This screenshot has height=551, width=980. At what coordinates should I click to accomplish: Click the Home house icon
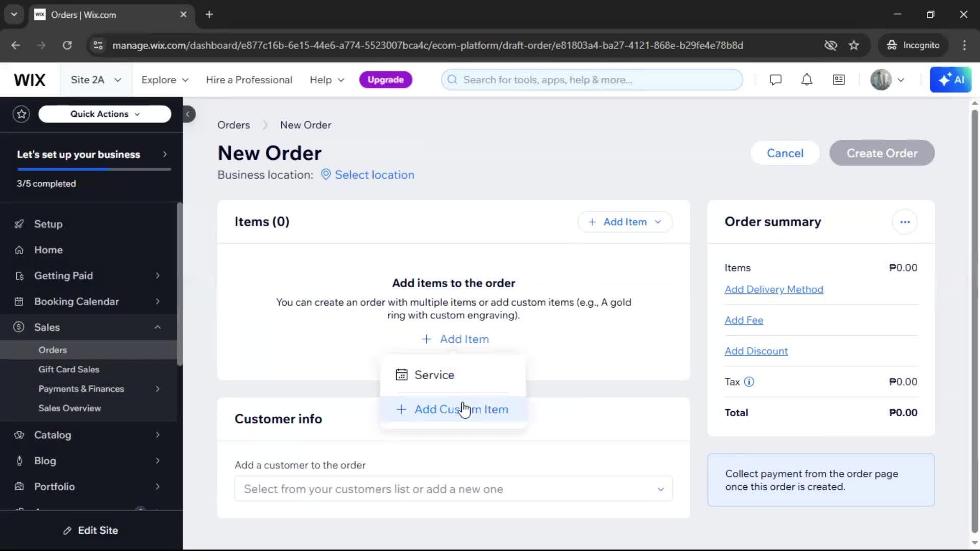click(19, 250)
